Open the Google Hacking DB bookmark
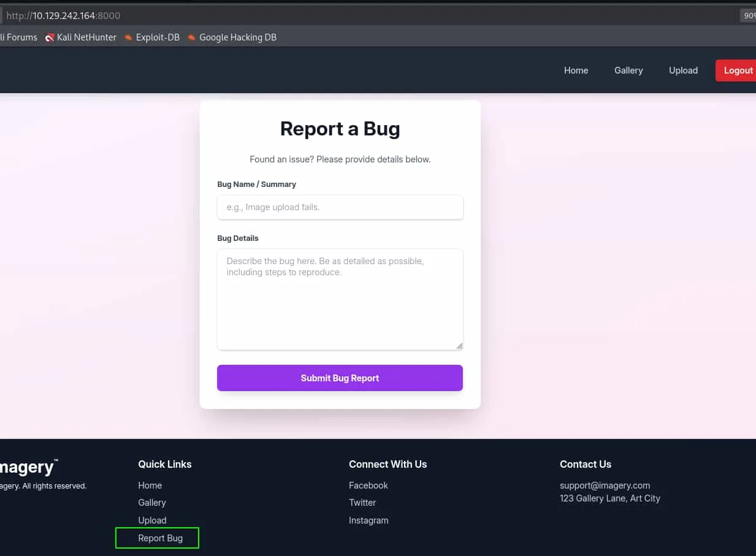The image size is (756, 556). 232,37
